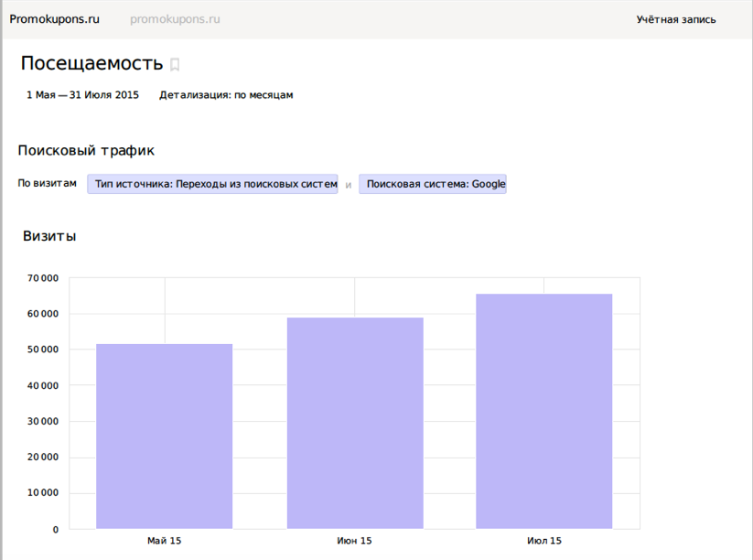
Task: Click the Май 15 axis label
Action: click(x=165, y=541)
